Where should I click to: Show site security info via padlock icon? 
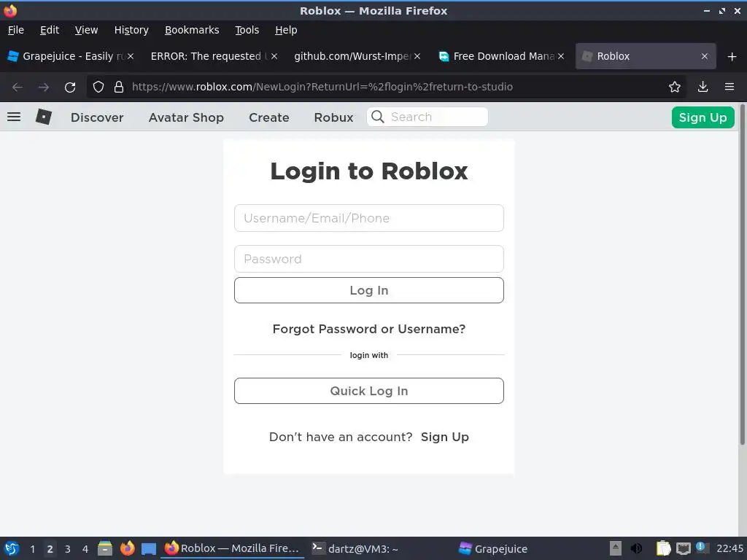tap(119, 87)
